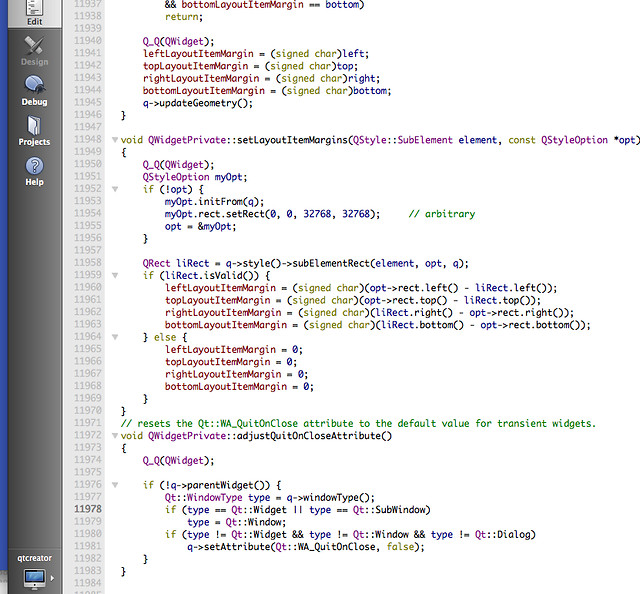Open the Design mode
640x594 pixels.
click(34, 50)
